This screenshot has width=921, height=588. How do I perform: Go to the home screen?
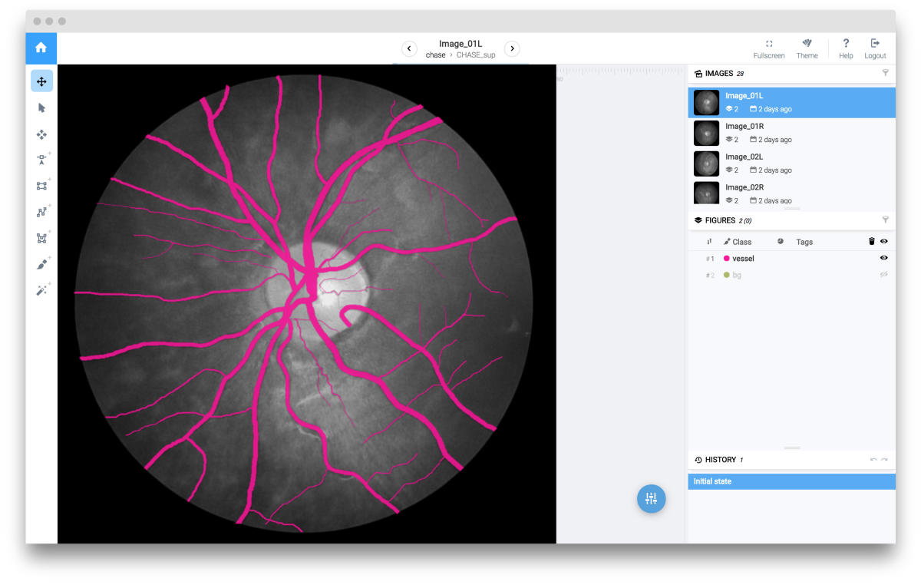click(x=41, y=48)
